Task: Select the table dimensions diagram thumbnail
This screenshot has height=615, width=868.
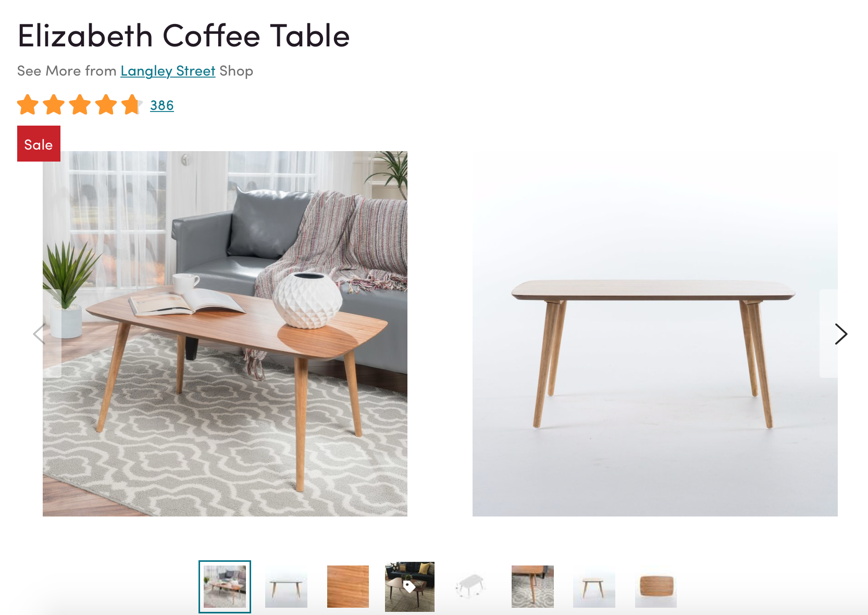Action: click(x=471, y=587)
